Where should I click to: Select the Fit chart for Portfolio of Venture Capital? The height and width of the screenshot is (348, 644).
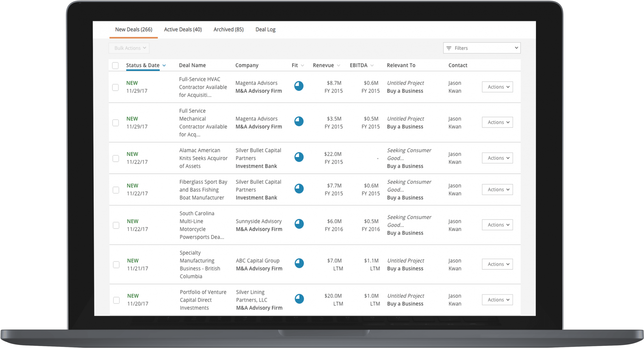point(299,299)
